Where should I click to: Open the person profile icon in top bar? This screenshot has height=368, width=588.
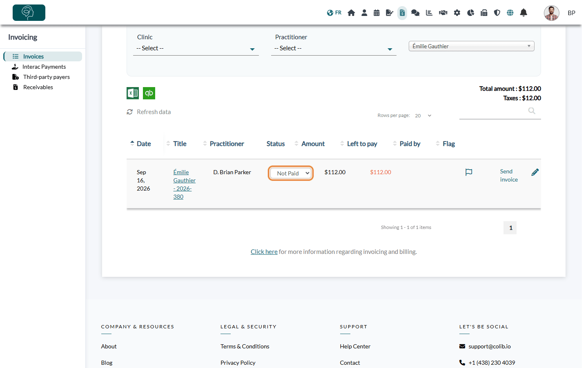[x=364, y=13]
